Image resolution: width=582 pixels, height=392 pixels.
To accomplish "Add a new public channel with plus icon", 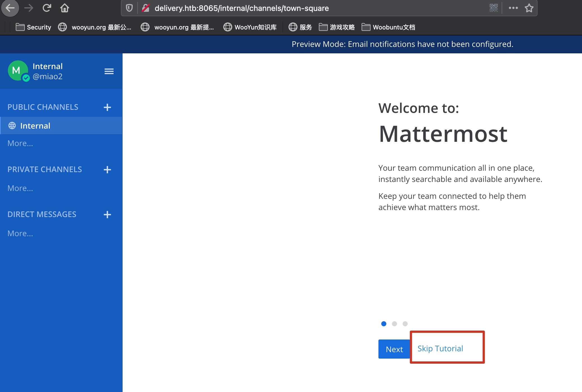I will [x=107, y=107].
